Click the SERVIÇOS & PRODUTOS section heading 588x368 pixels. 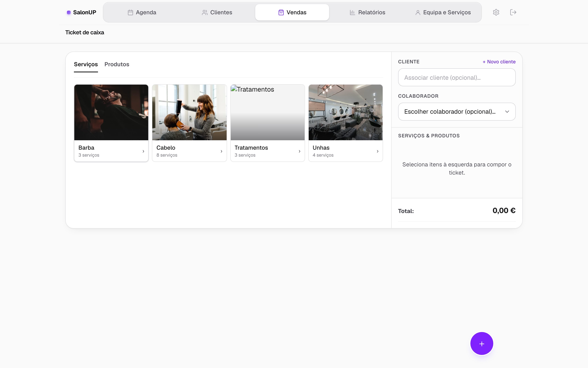point(429,136)
